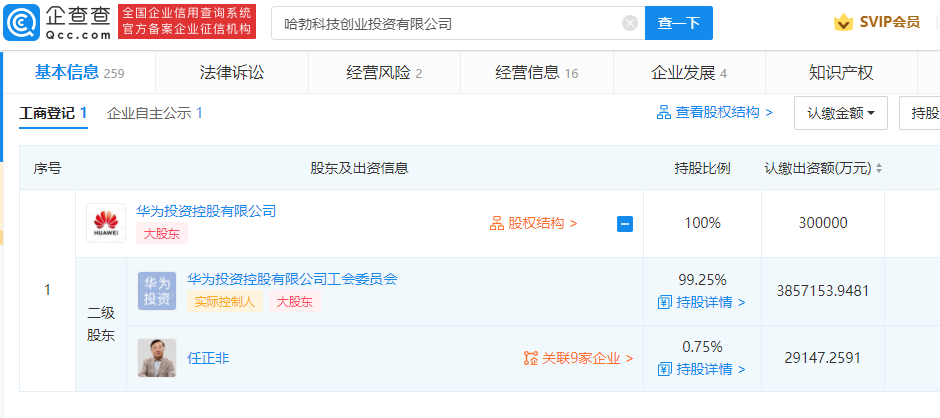Image resolution: width=940 pixels, height=418 pixels.
Task: Click the 100% shareholding cell
Action: coord(702,224)
